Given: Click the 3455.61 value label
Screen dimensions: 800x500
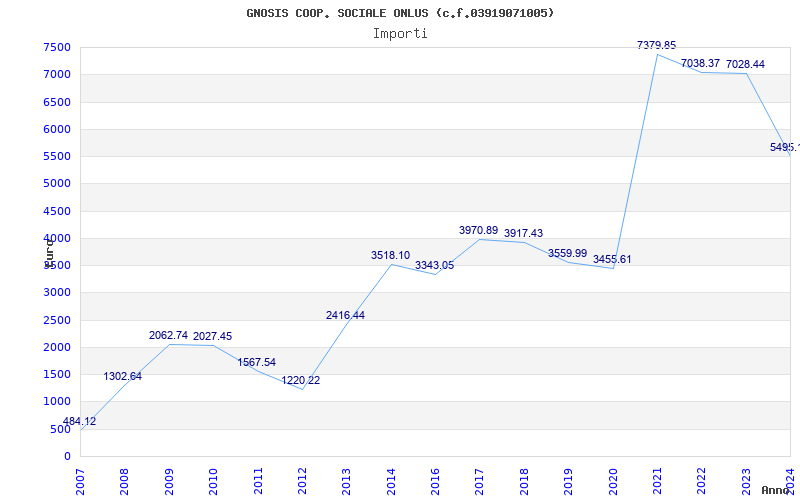Looking at the screenshot, I should point(612,260).
